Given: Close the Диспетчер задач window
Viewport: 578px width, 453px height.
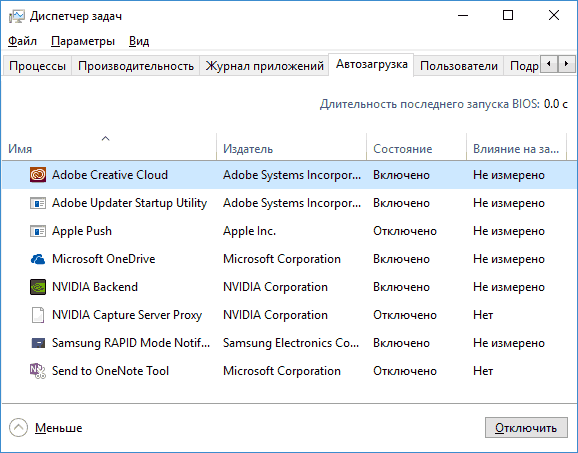Looking at the screenshot, I should pos(554,15).
